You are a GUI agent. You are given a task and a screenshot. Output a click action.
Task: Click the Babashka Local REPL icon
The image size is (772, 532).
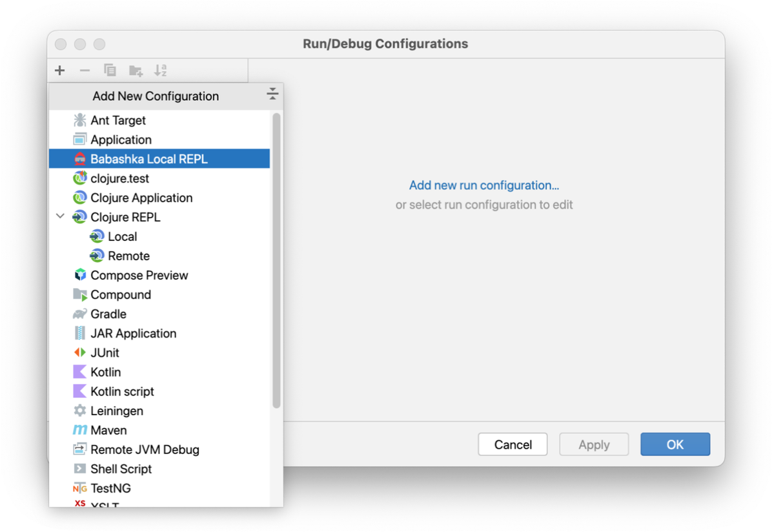coord(80,159)
